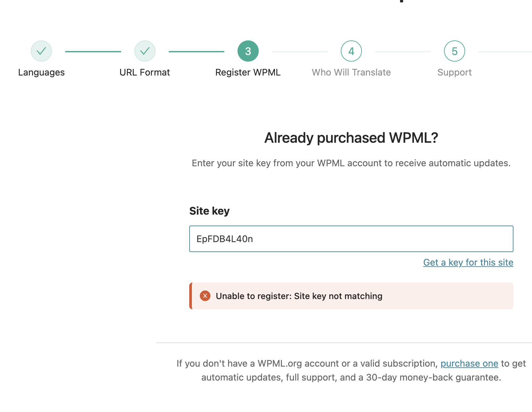This screenshot has width=532, height=412.
Task: Click the progress line between steps 3 and 4
Action: [299, 52]
